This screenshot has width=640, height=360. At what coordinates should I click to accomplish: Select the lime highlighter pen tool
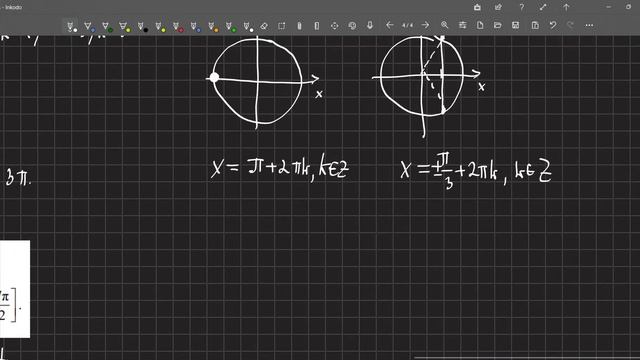[x=124, y=26]
